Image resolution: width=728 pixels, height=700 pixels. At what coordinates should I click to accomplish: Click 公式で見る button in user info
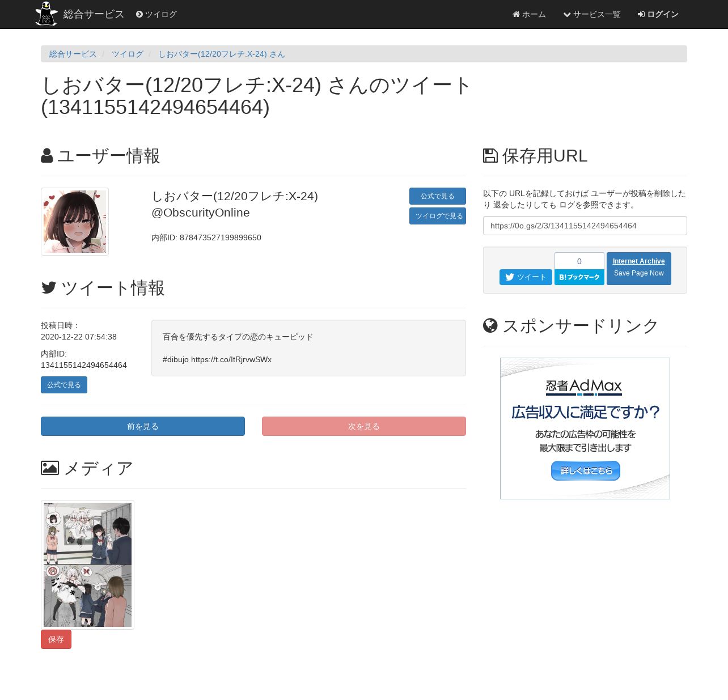coord(438,196)
